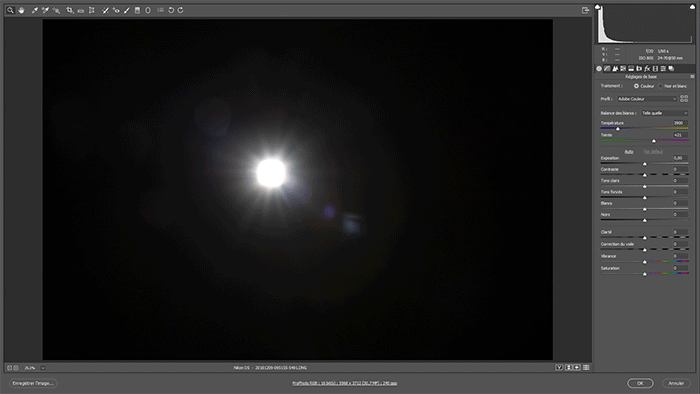Viewport: 700px width, 394px height.
Task: Click the Par défaut link
Action: coord(653,152)
